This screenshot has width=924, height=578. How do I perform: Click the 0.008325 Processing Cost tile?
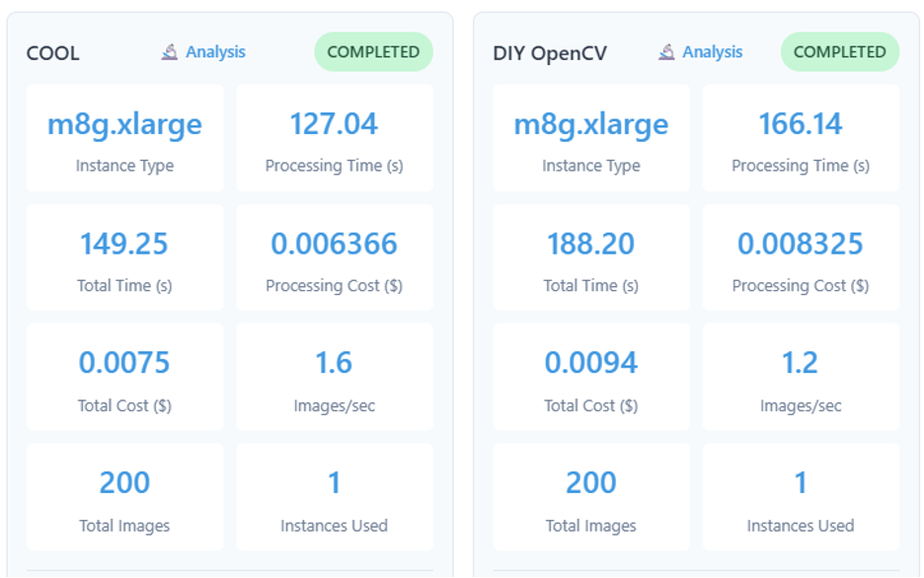coord(801,257)
